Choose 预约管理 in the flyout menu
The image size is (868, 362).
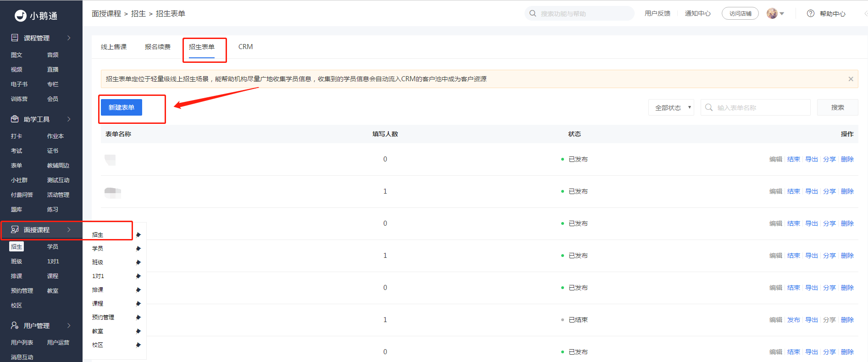[103, 317]
